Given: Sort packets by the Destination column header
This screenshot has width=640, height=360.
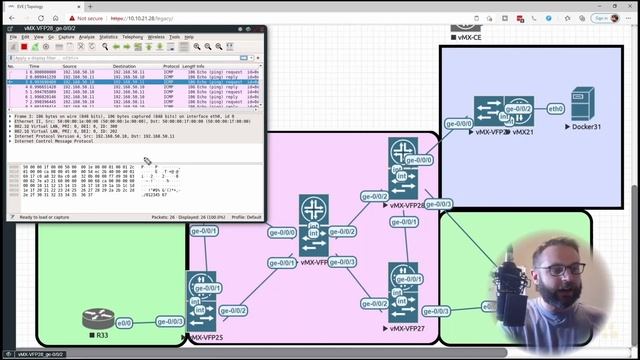Looking at the screenshot, I should click(124, 66).
